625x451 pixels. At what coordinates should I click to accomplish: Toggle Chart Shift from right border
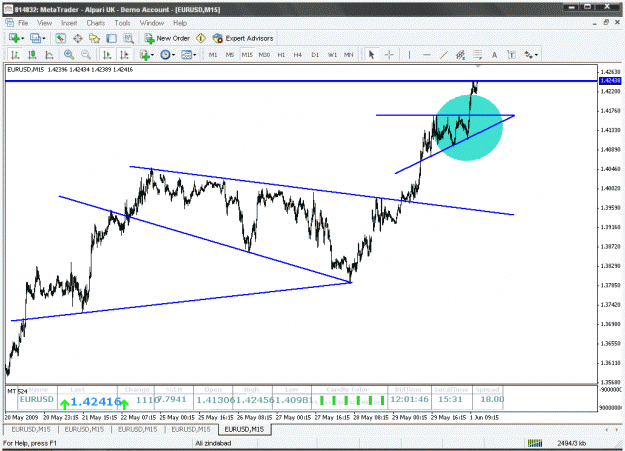coord(124,55)
